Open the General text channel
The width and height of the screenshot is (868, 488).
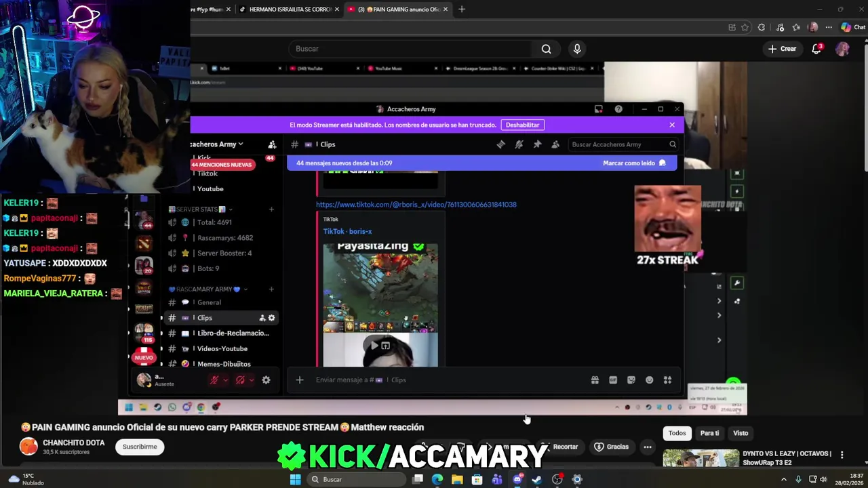(222, 302)
